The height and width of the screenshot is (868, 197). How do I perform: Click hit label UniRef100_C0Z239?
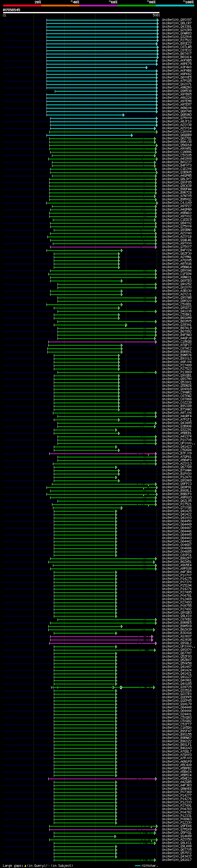click(x=177, y=402)
